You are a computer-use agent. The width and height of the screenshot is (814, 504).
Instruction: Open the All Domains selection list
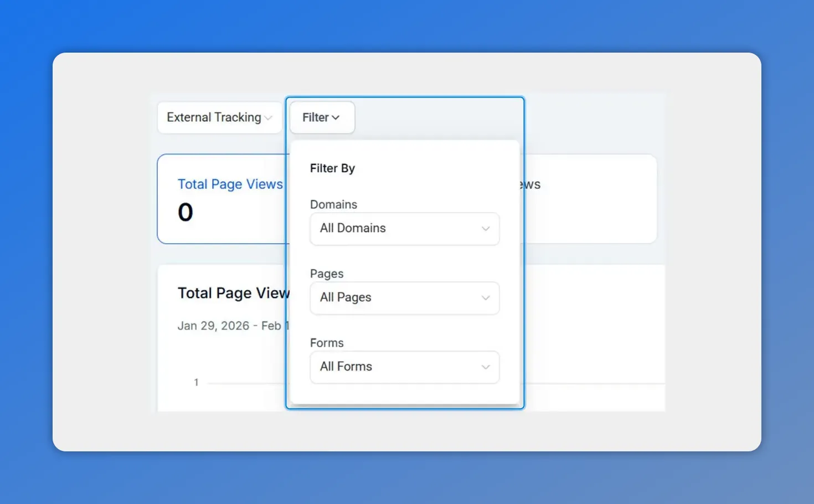404,229
